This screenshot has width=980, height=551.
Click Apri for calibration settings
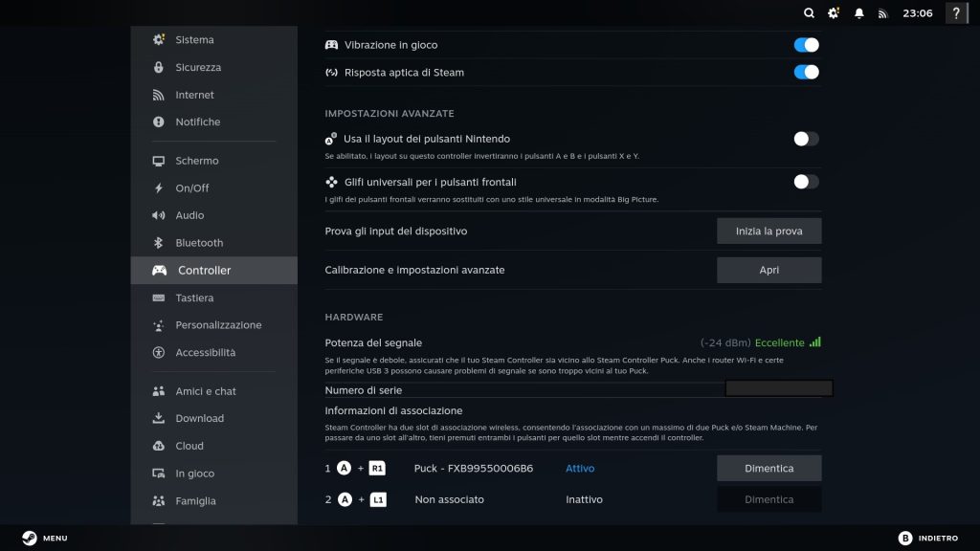point(768,270)
